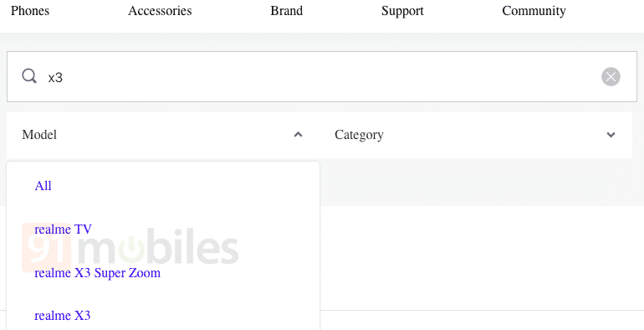Open the Accessories menu

[160, 11]
